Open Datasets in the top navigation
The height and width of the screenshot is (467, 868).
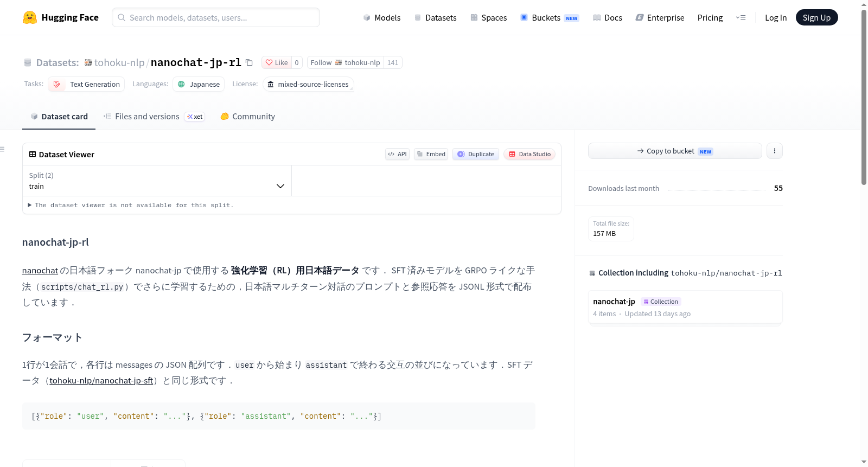pyautogui.click(x=435, y=17)
